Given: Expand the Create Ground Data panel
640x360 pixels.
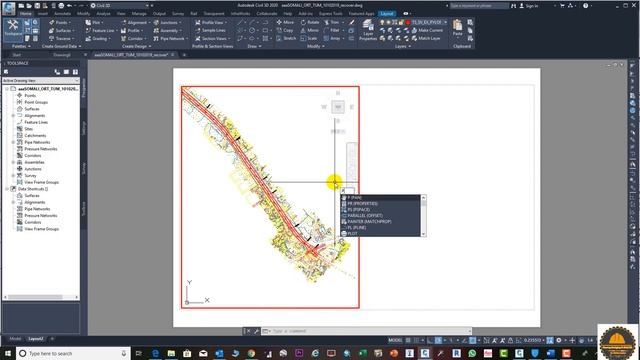Looking at the screenshot, I should pyautogui.click(x=61, y=46).
